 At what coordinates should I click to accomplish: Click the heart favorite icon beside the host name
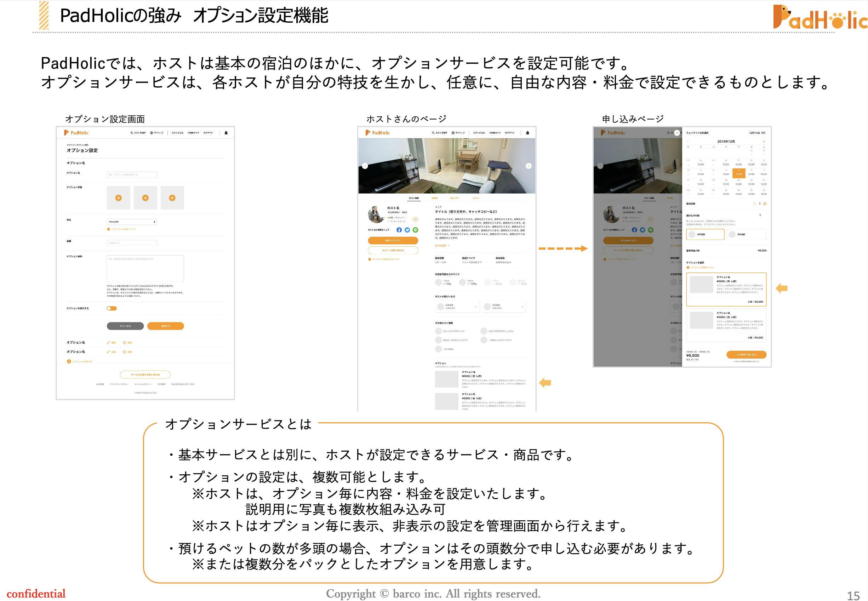point(415,219)
